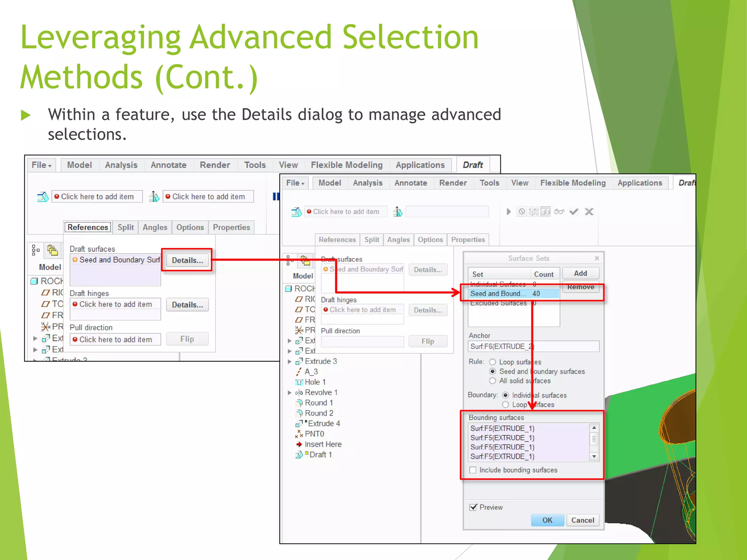Click the layer tree folder icon in right window

click(305, 260)
